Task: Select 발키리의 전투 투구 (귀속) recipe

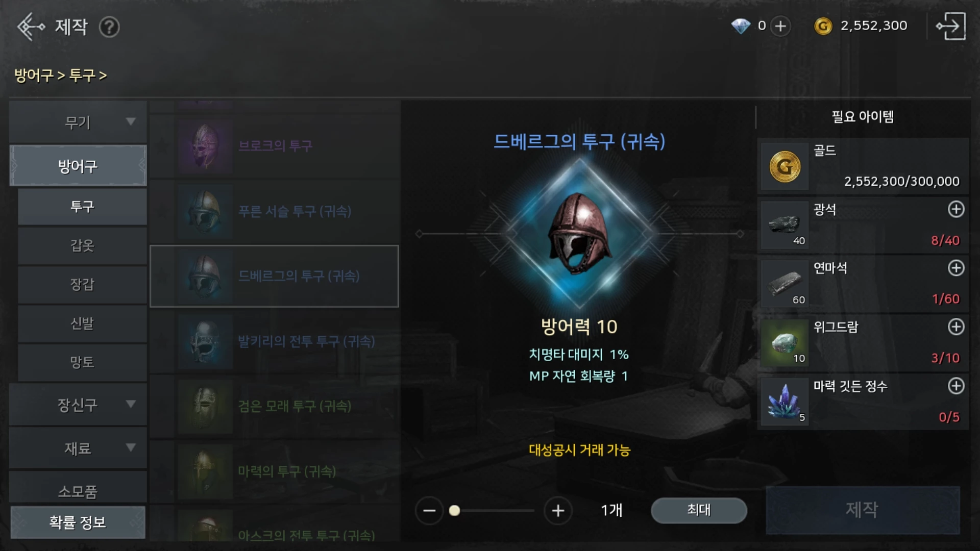Action: coord(274,341)
